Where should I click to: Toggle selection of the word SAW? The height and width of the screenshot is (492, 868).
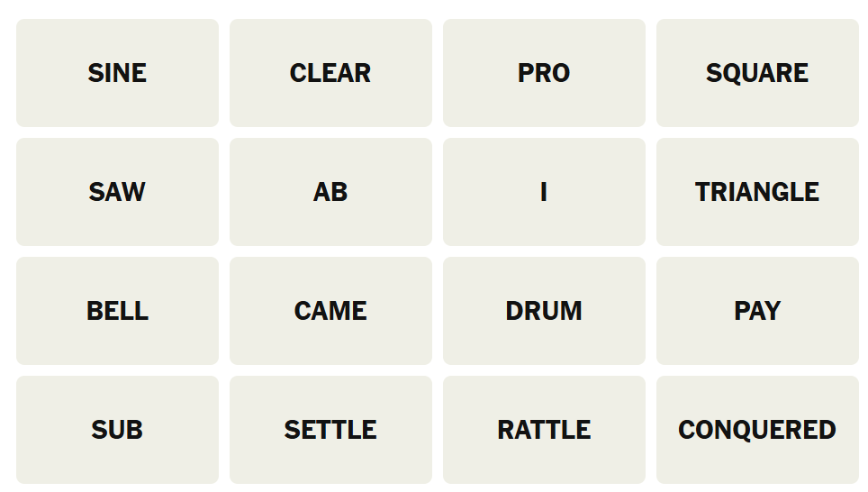click(117, 192)
